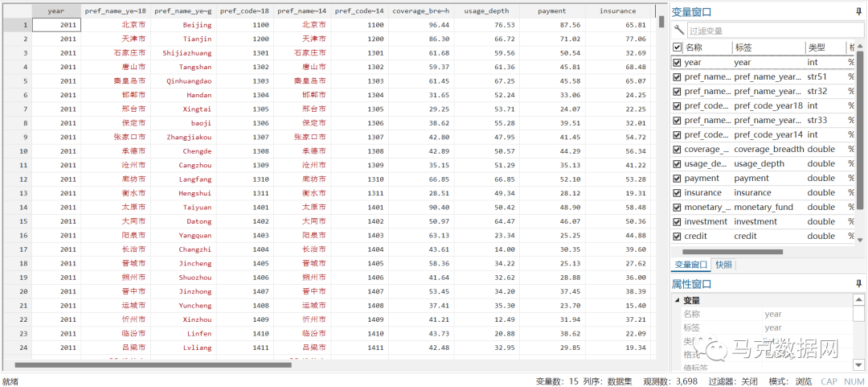Uncheck the insurance variable checkbox
The width and height of the screenshot is (868, 387).
677,192
